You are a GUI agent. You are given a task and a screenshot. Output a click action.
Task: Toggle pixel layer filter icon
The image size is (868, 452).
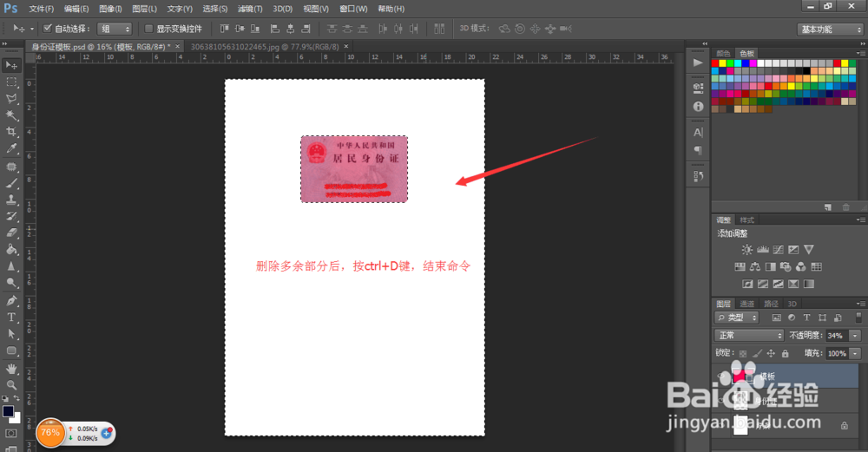point(777,318)
